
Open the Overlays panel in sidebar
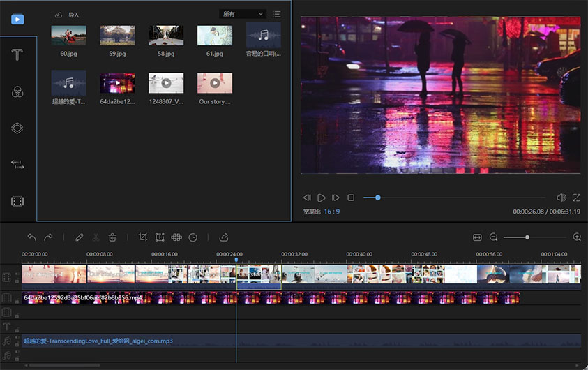(17, 128)
